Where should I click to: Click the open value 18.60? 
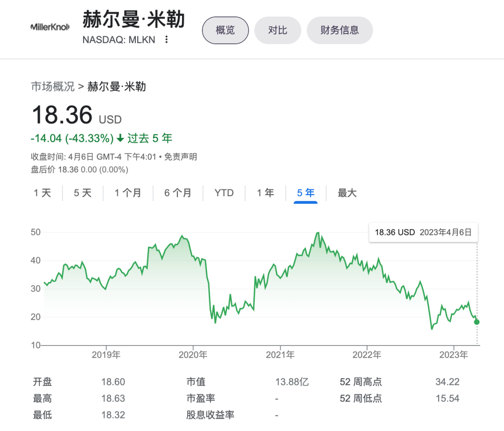tap(113, 382)
